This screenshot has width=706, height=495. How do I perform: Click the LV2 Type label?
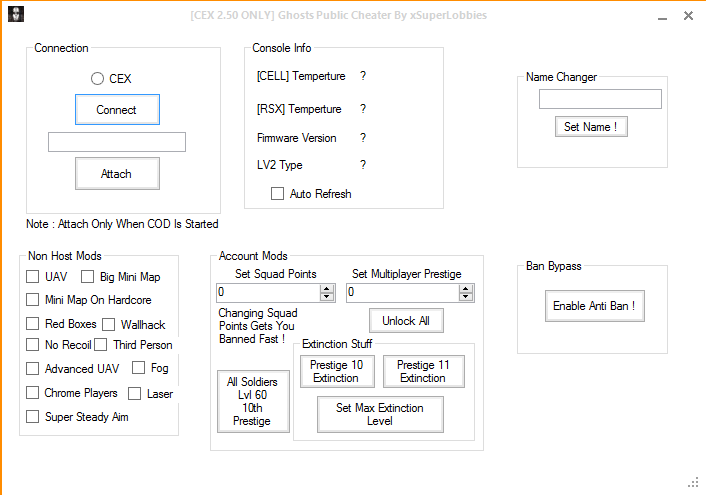[x=280, y=165]
